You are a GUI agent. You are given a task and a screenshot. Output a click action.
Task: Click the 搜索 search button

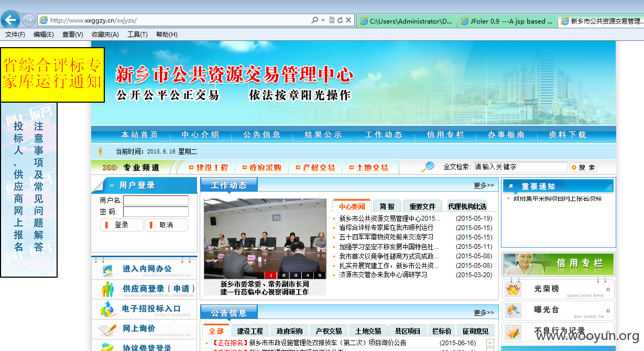(583, 168)
